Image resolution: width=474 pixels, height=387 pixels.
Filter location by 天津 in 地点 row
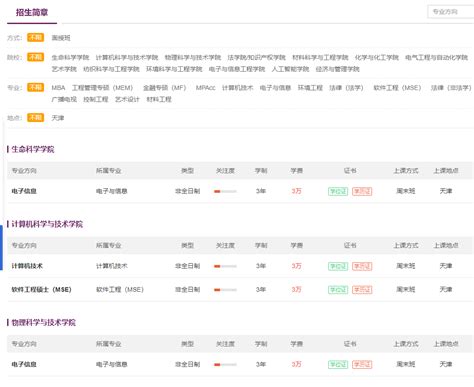pyautogui.click(x=58, y=118)
